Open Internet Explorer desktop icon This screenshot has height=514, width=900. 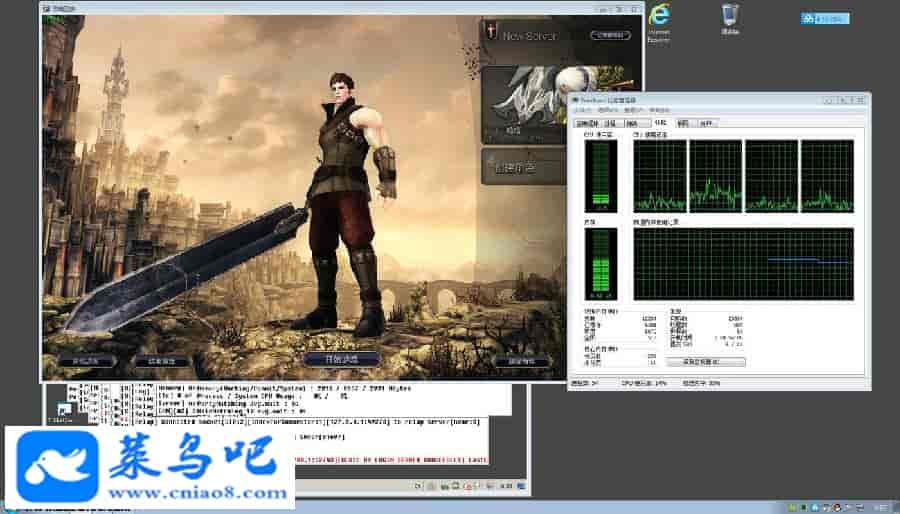pos(659,20)
